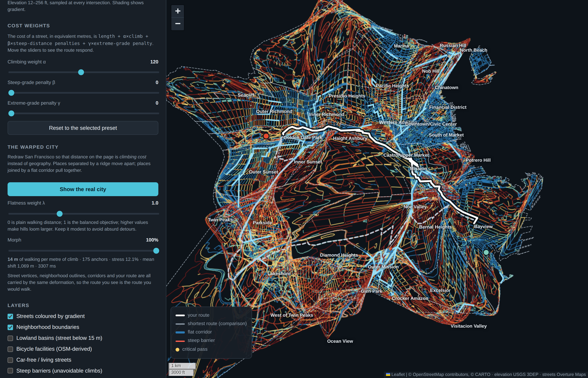This screenshot has width=588, height=378.
Task: Adjust the Climbing weight α slider handle
Action: tap(81, 72)
